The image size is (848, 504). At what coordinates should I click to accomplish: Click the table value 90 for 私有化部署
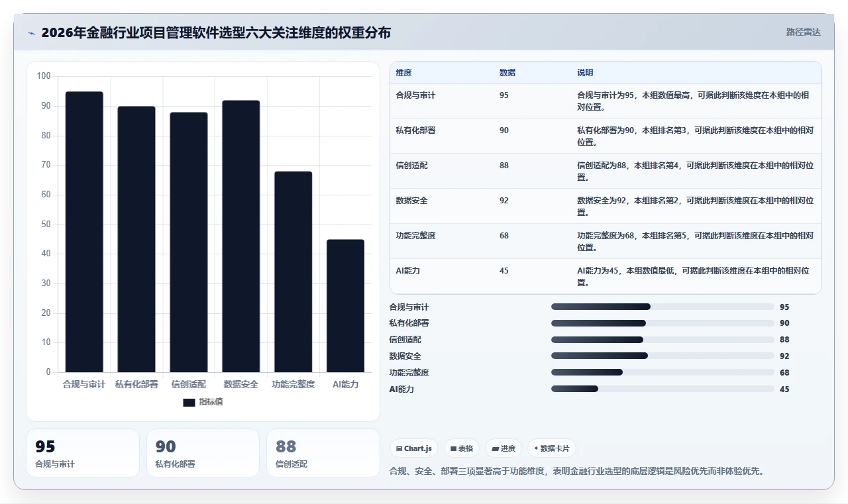tap(504, 130)
